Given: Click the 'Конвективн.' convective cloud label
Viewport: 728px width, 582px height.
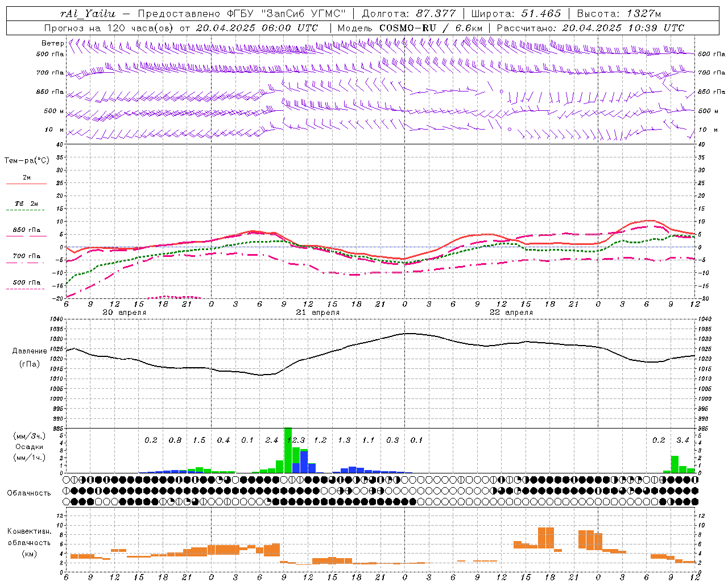Looking at the screenshot, I should 29,531.
